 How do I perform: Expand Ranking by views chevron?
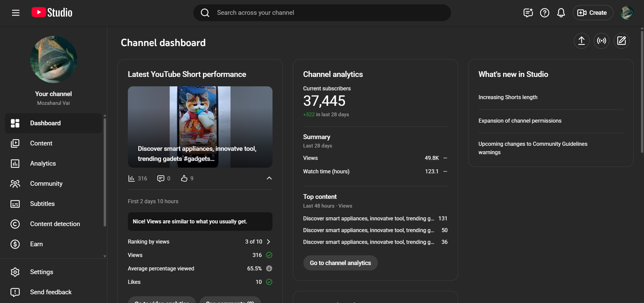click(268, 242)
